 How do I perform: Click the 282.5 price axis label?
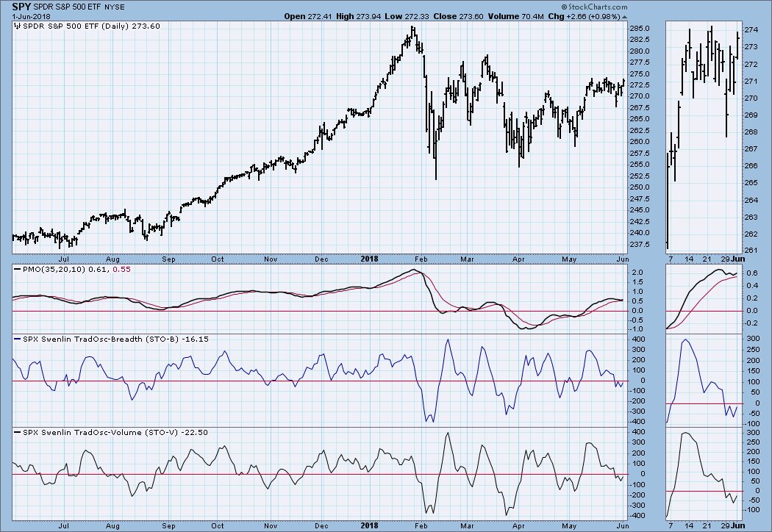click(x=639, y=40)
